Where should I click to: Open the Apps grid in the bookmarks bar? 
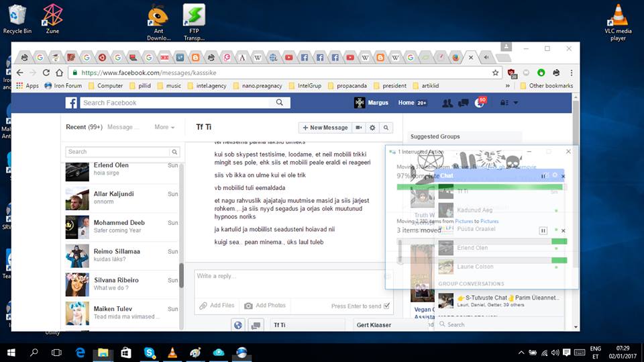click(x=27, y=85)
